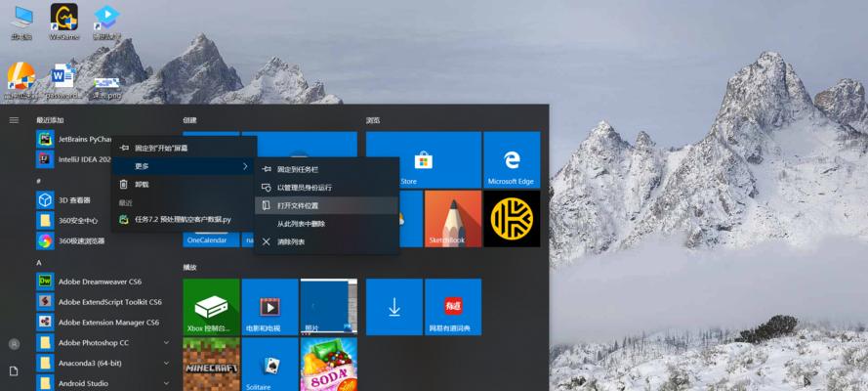The image size is (868, 391).
Task: Choose 打开文件位置 in the submenu
Action: pos(327,205)
